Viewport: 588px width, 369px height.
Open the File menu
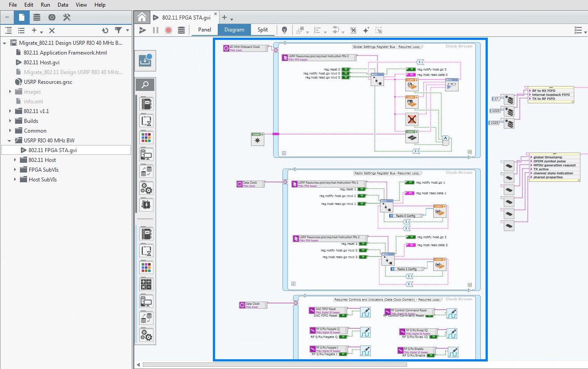[13, 5]
